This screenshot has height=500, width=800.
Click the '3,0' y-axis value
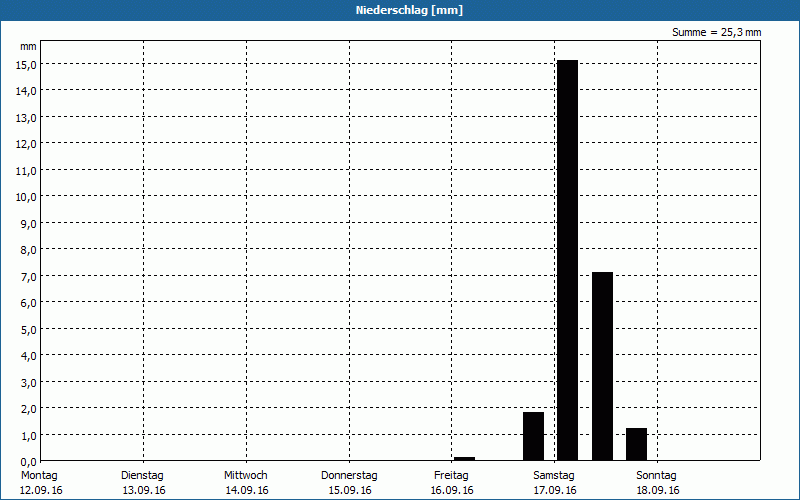(x=29, y=382)
